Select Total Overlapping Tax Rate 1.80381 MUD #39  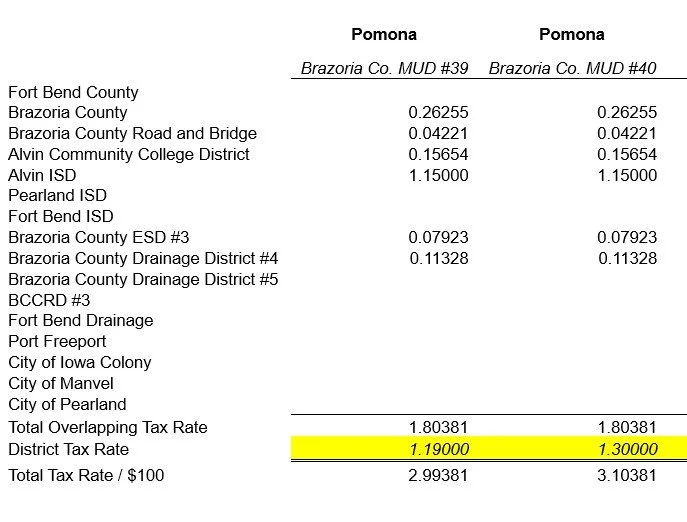[x=438, y=427]
